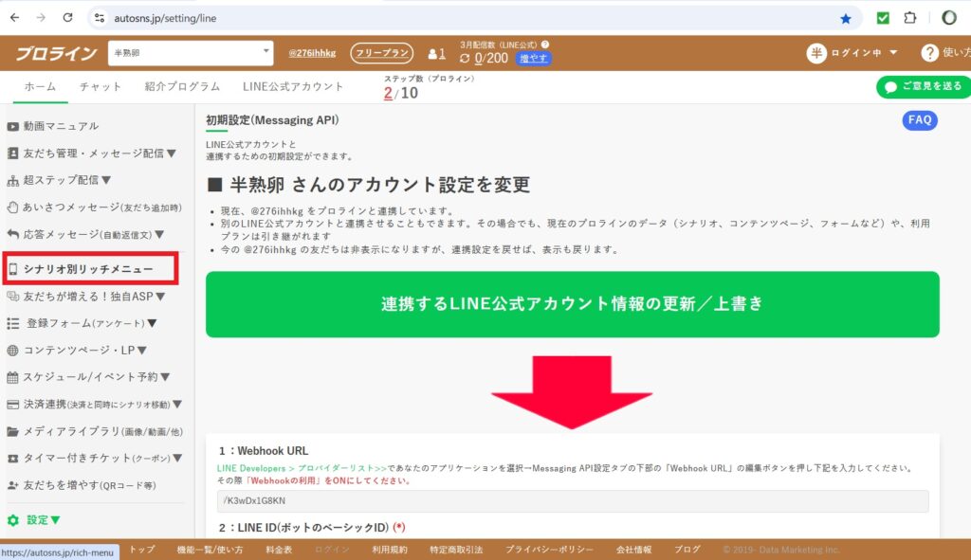
Task: Click the コンテンツページ globe icon
Action: pyautogui.click(x=12, y=351)
